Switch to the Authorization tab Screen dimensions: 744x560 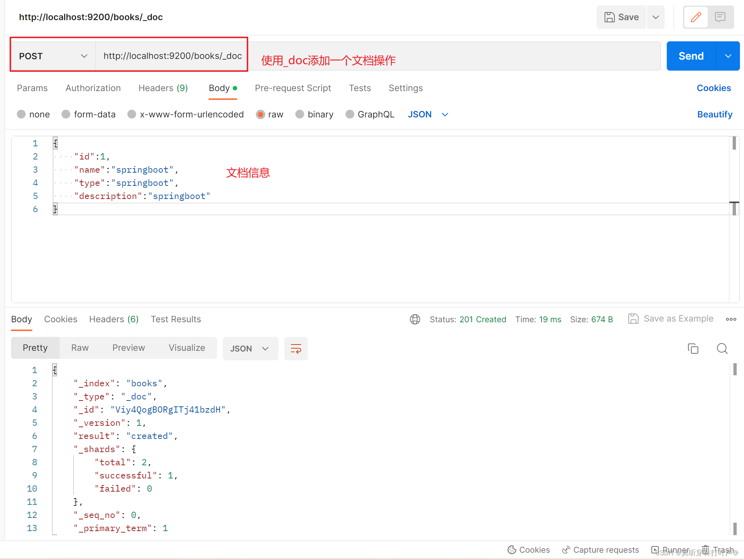point(93,88)
